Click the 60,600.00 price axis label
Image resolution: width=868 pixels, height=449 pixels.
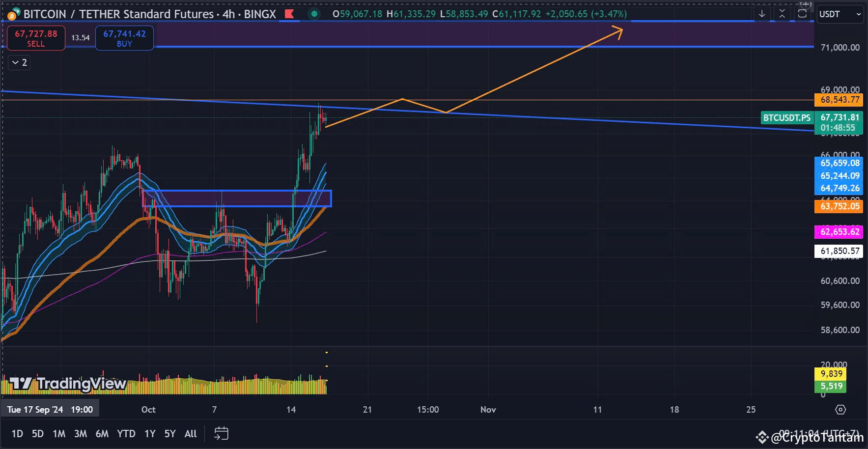click(840, 281)
